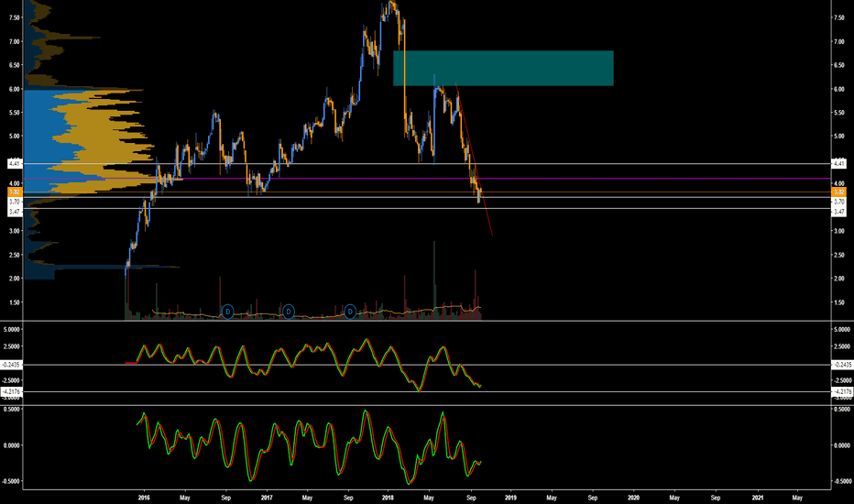Click the 3.70 label on left price scale

coord(15,202)
